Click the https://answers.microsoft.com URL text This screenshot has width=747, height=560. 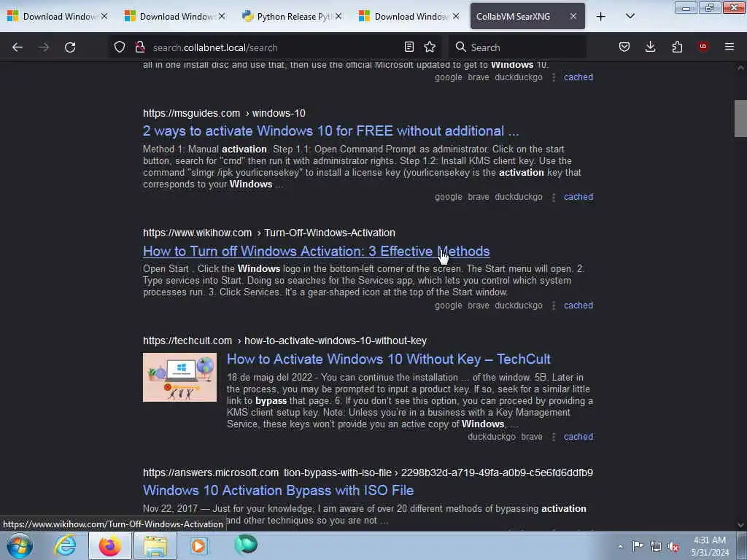(211, 472)
